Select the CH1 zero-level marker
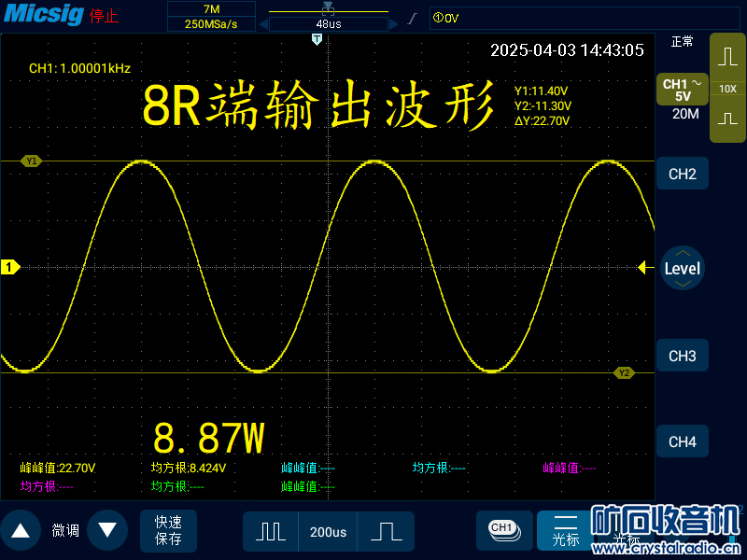 10,267
